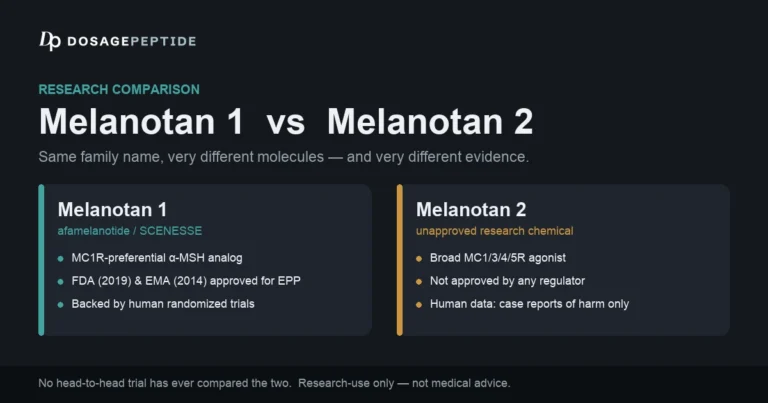The height and width of the screenshot is (403, 768).
Task: Click the orange bullet beside Not approved line
Action: (419, 282)
